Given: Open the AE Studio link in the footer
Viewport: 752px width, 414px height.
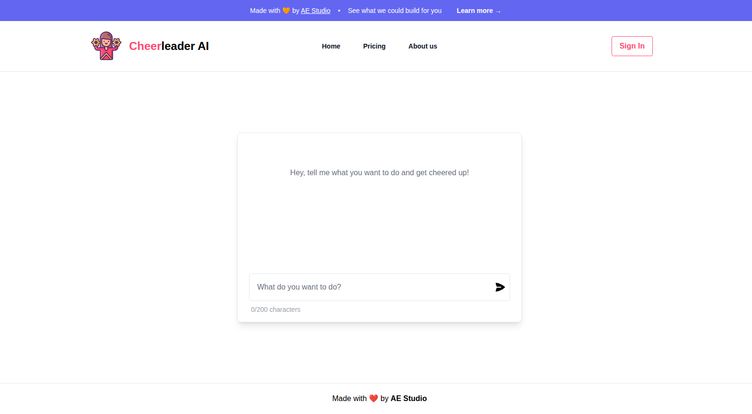Looking at the screenshot, I should pyautogui.click(x=408, y=398).
